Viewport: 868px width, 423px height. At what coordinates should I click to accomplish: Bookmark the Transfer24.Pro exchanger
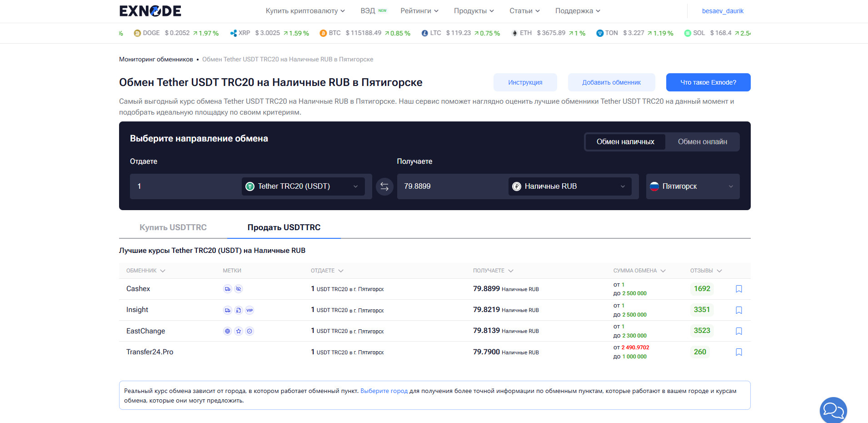pyautogui.click(x=738, y=352)
